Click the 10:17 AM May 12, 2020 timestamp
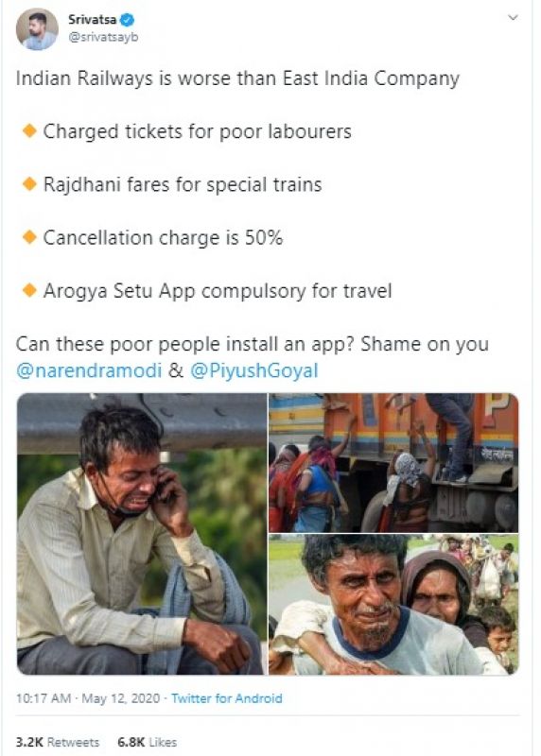Image resolution: width=541 pixels, height=756 pixels. click(88, 698)
